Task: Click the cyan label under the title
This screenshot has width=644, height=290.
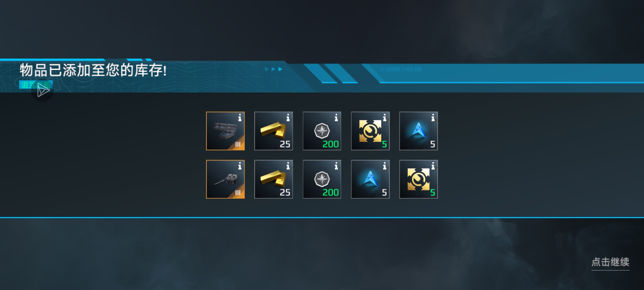Action: click(x=36, y=85)
